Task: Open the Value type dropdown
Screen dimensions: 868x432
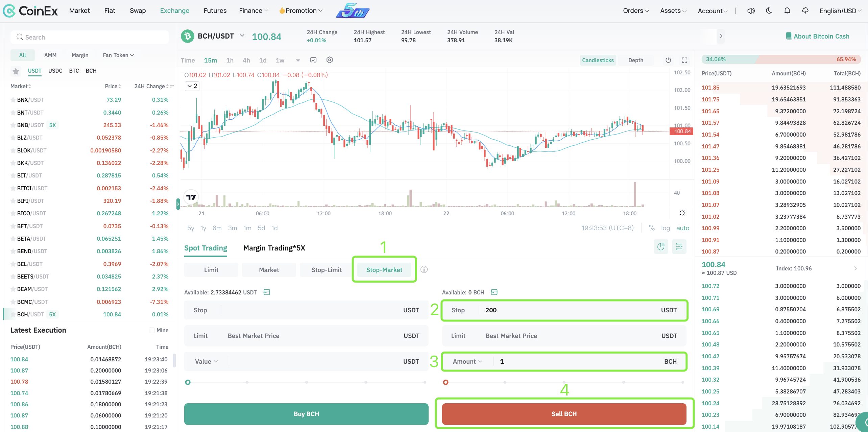Action: coord(206,361)
